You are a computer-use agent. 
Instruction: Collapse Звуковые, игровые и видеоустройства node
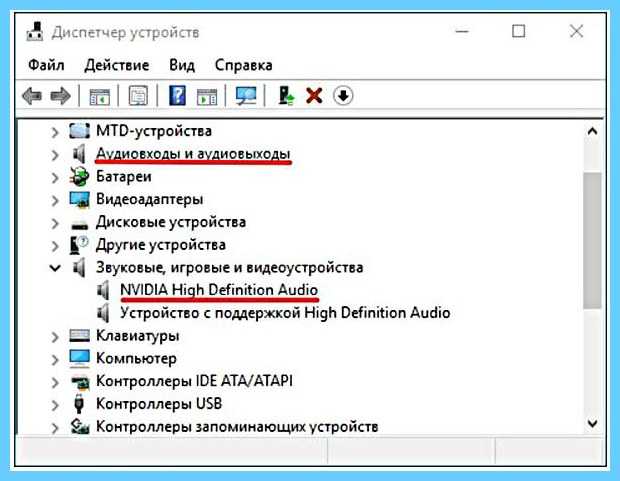pyautogui.click(x=55, y=268)
